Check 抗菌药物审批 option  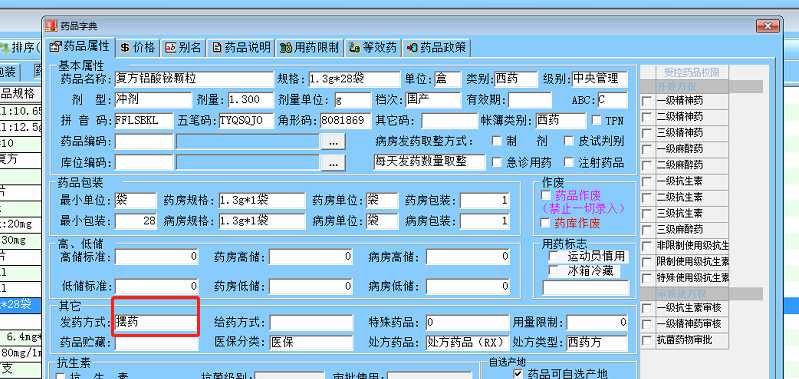(647, 340)
